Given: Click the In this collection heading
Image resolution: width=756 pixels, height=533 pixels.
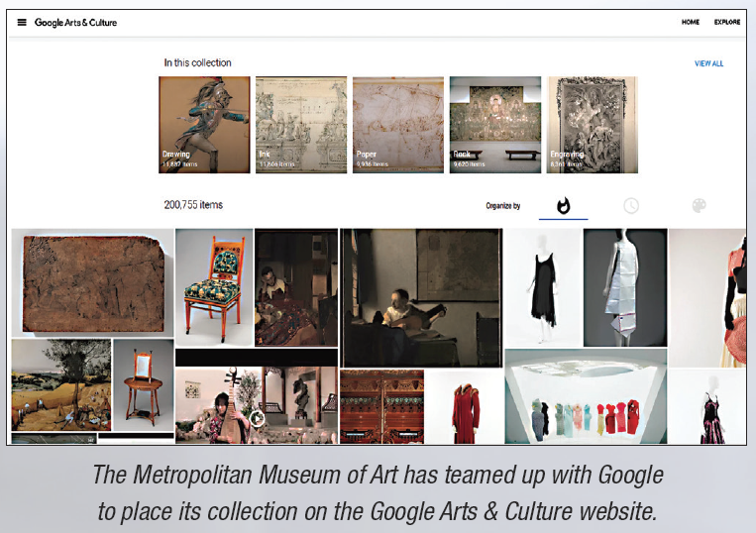Looking at the screenshot, I should click(198, 62).
